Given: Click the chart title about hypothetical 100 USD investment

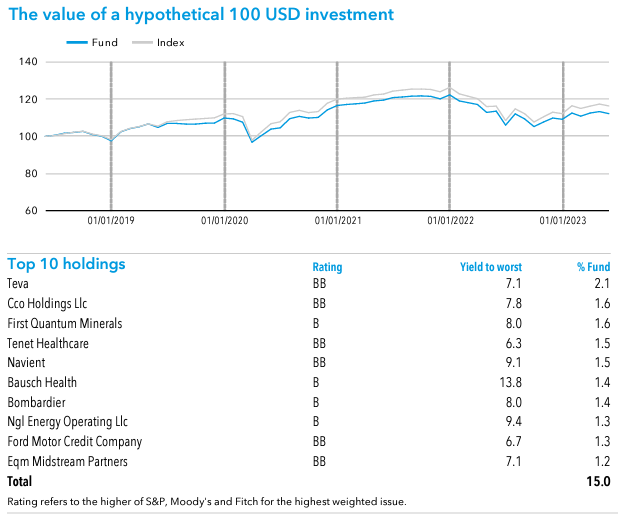Looking at the screenshot, I should pos(201,15).
